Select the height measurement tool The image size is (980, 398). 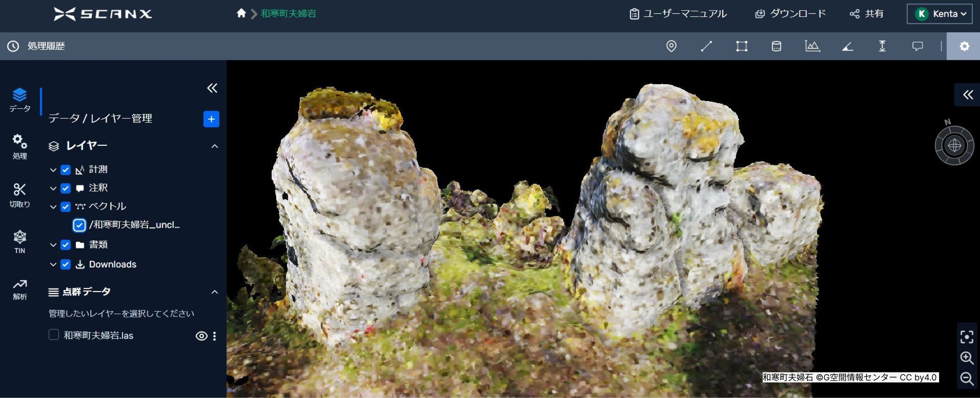tap(882, 46)
